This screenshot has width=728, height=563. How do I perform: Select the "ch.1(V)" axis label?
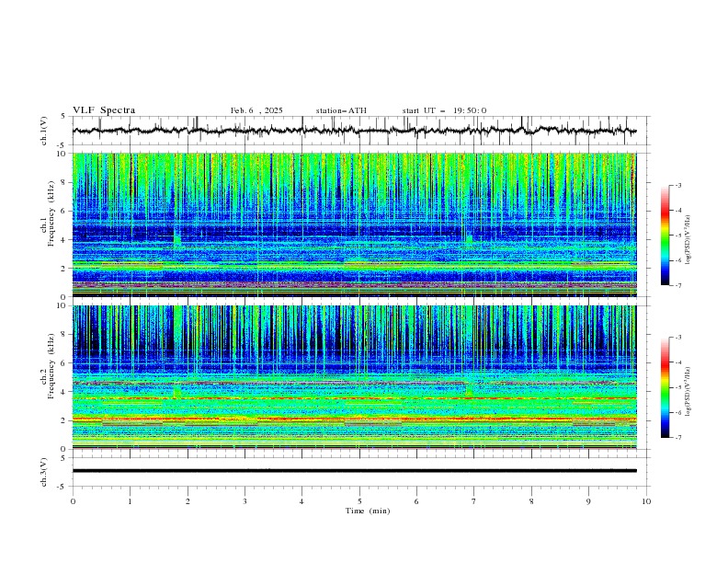tap(44, 131)
